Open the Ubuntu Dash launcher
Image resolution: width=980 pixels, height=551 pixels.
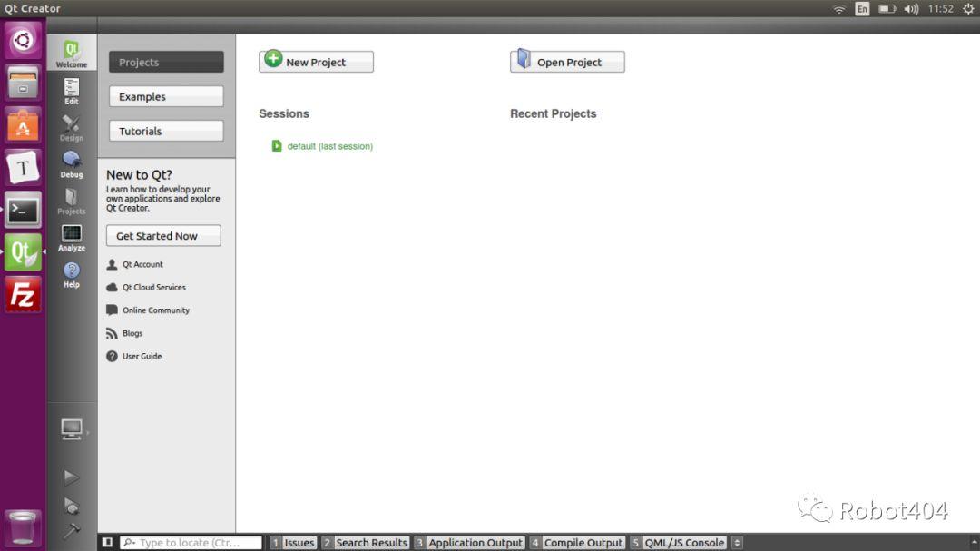23,41
